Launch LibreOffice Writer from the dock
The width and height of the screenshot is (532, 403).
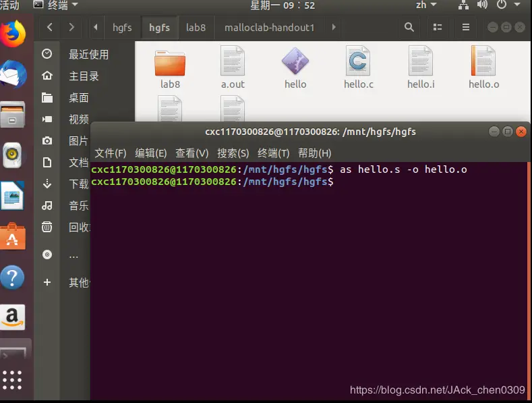[x=12, y=196]
